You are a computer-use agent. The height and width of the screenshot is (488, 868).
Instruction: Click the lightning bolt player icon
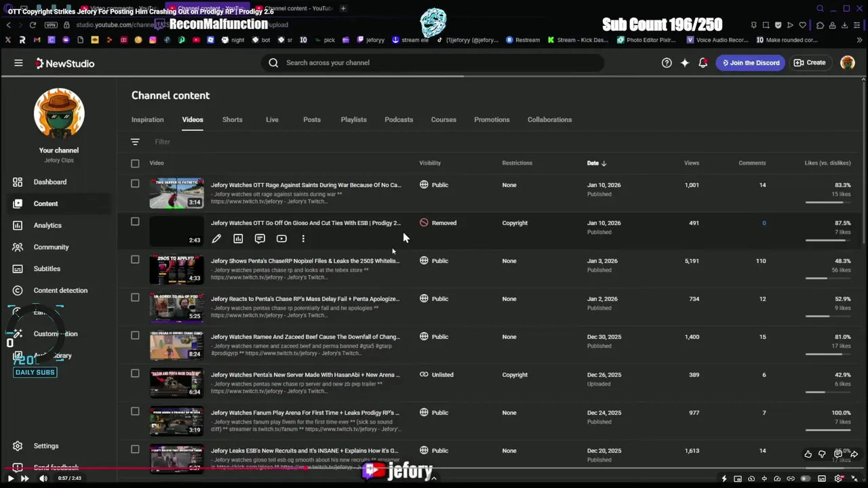point(724,479)
